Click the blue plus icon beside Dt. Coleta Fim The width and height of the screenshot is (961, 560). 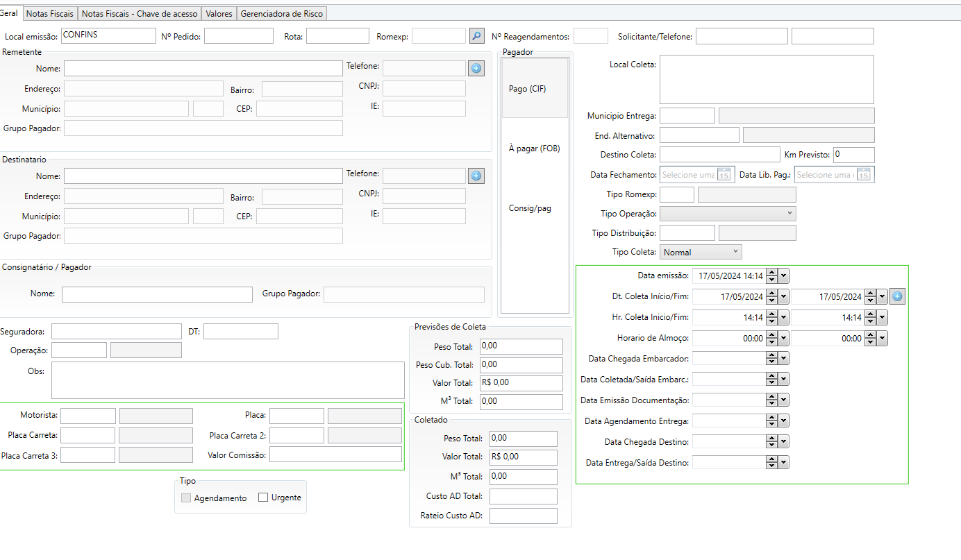pos(897,297)
